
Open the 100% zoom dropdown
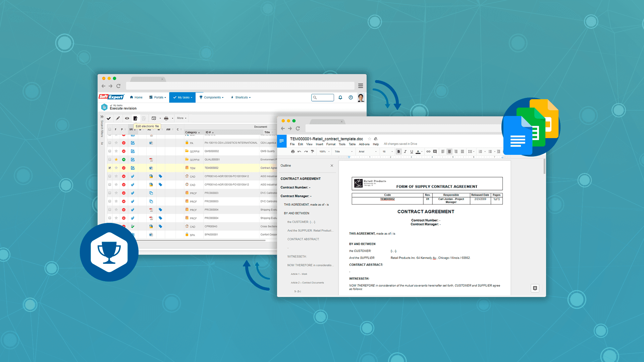(x=324, y=152)
